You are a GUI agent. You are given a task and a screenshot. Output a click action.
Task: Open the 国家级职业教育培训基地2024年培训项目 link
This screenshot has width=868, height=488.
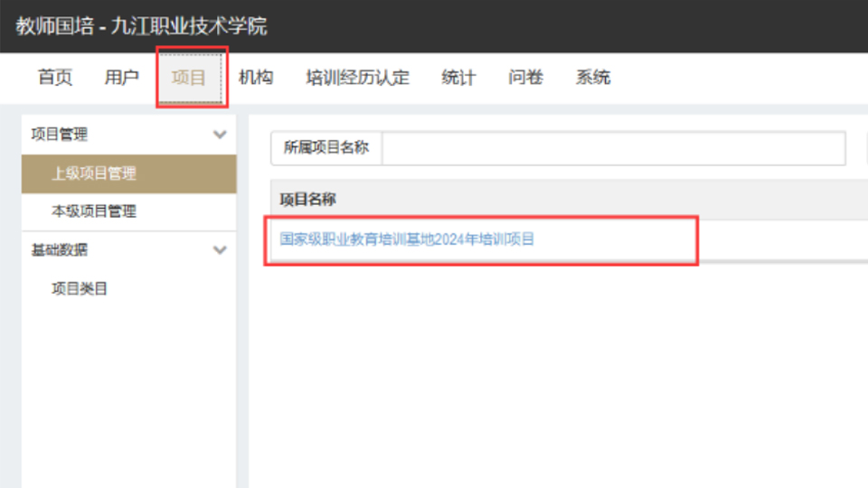pyautogui.click(x=407, y=239)
